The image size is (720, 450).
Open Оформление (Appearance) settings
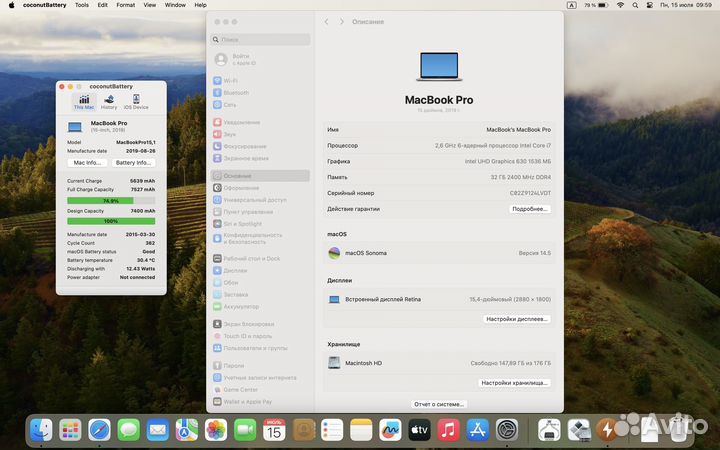pos(260,188)
